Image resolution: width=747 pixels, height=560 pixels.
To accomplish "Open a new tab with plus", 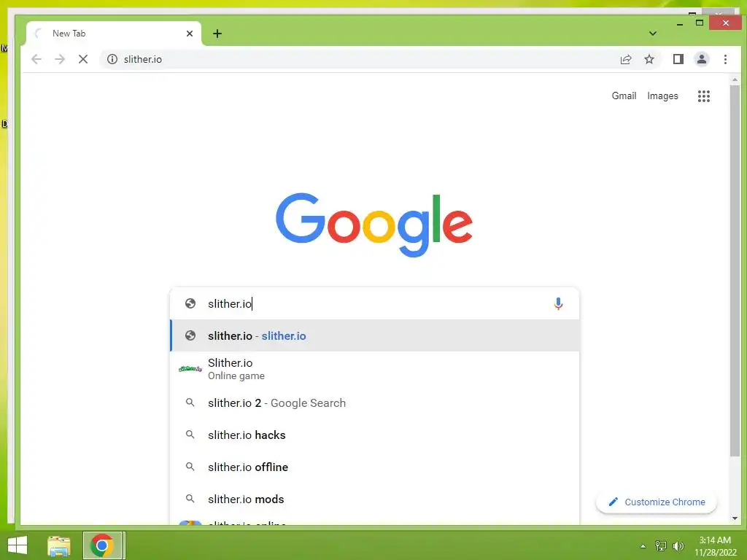I will [x=217, y=34].
